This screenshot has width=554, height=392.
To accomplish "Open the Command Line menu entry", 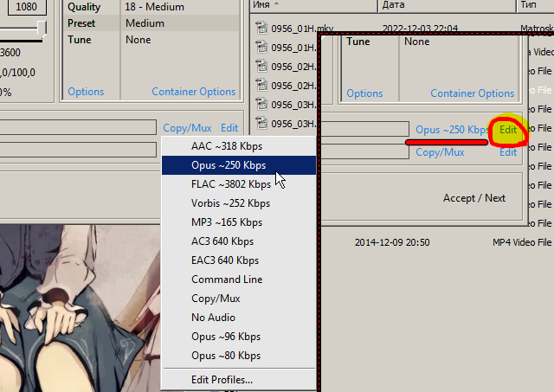I will pos(239,280).
